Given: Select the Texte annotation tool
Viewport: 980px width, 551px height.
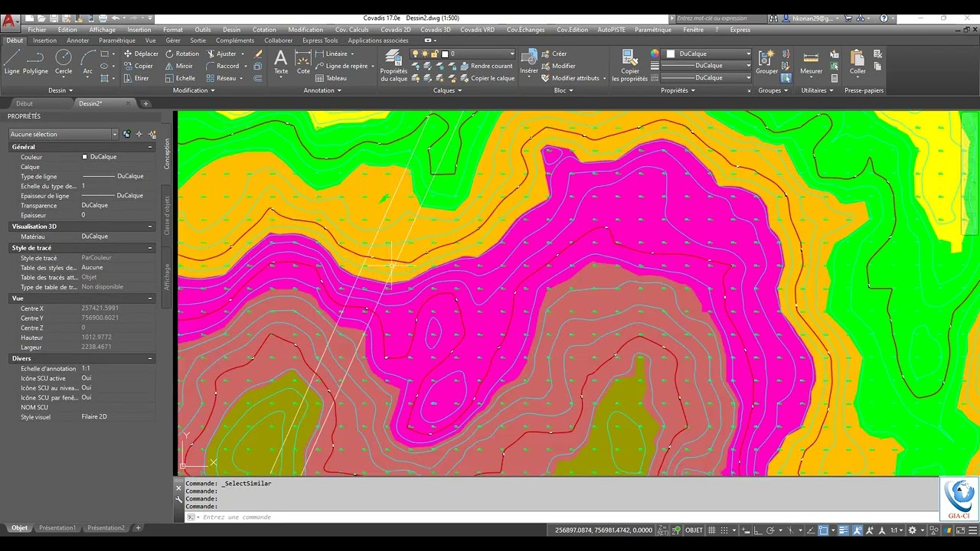Looking at the screenshot, I should tap(281, 63).
